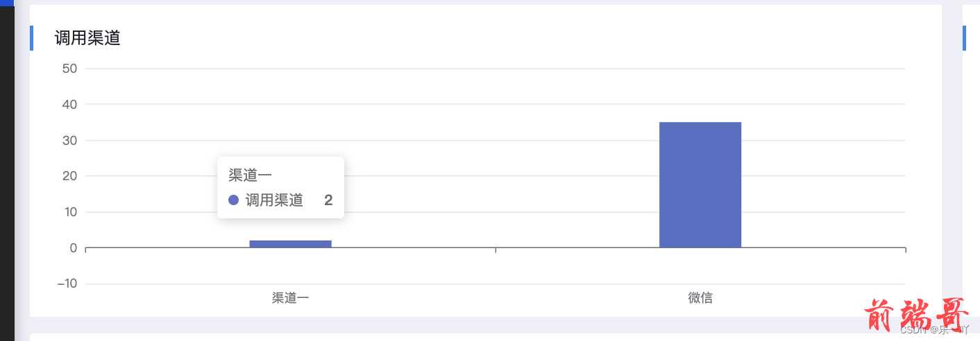Click the 调用渠道 series name in tooltip
980x341 pixels.
tap(274, 200)
